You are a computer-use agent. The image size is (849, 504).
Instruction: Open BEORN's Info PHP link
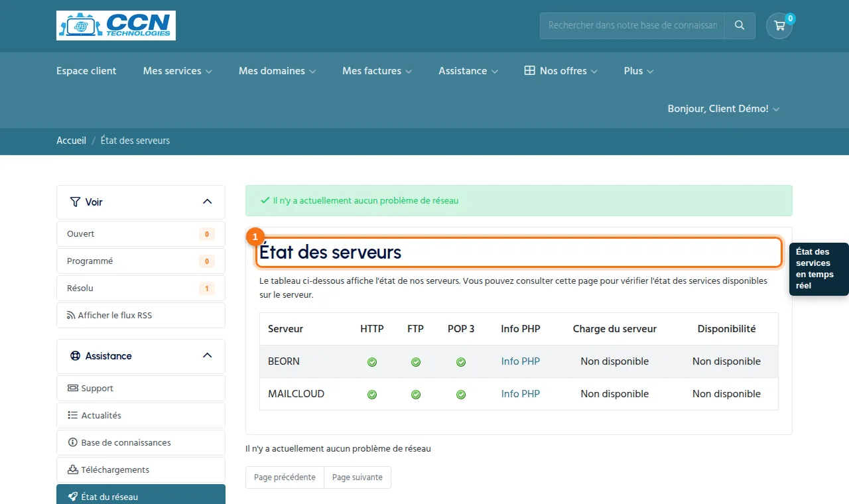point(521,361)
